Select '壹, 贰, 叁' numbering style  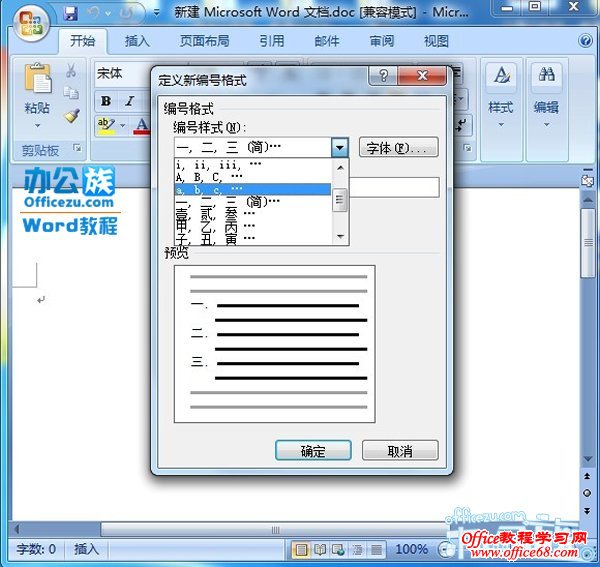click(253, 214)
